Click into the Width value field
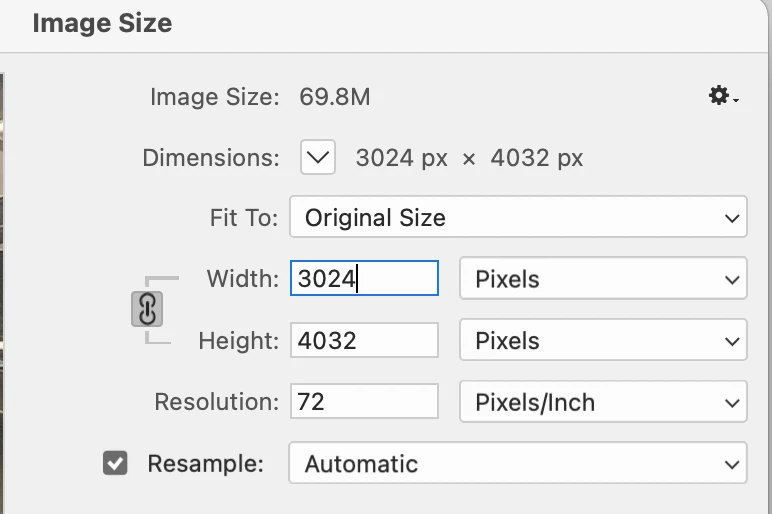772x514 pixels. tap(364, 278)
